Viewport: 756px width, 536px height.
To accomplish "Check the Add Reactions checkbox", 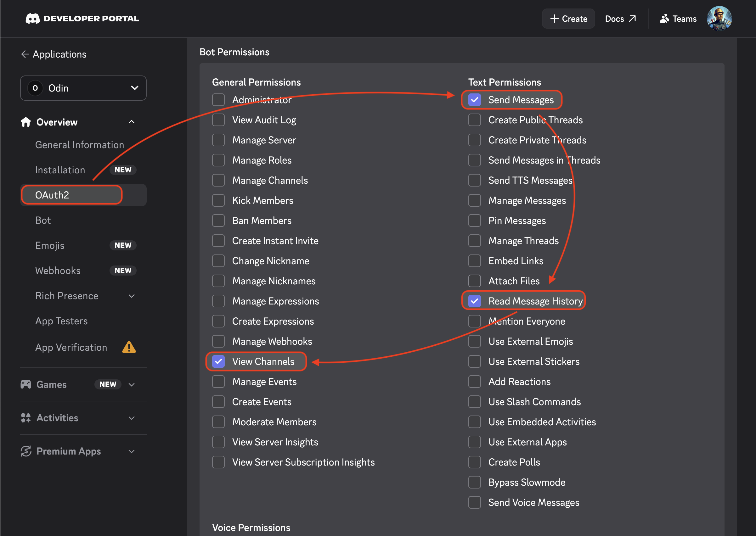I will tap(474, 382).
